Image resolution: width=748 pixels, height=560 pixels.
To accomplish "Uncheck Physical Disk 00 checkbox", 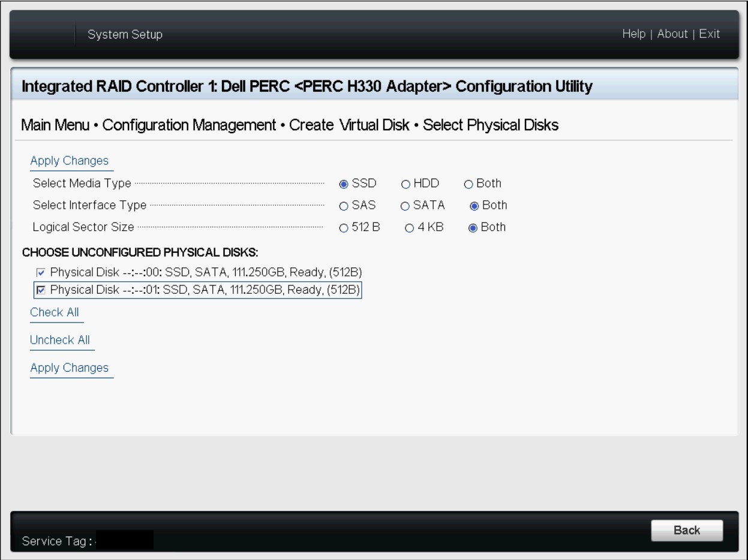I will (x=41, y=273).
